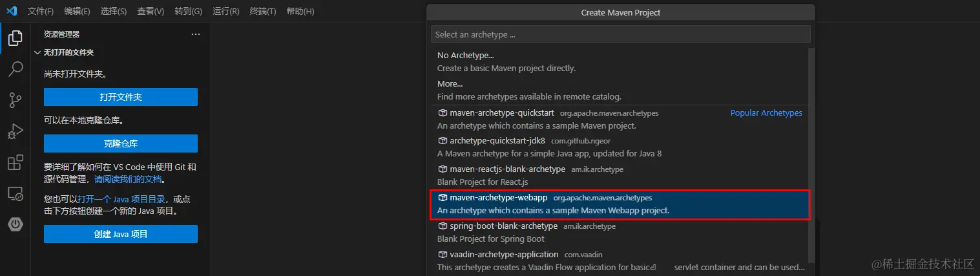Image resolution: width=980 pixels, height=276 pixels.
Task: Click the VS Code logo icon
Action: click(11, 11)
